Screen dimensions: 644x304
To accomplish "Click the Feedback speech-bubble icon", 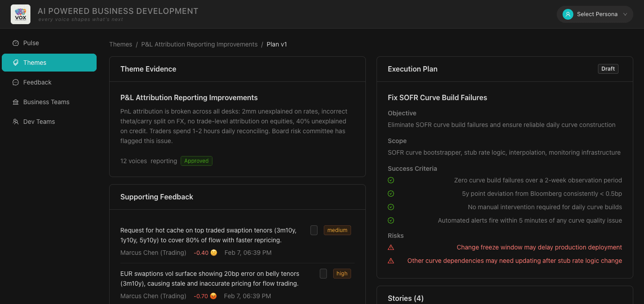I will tap(15, 82).
